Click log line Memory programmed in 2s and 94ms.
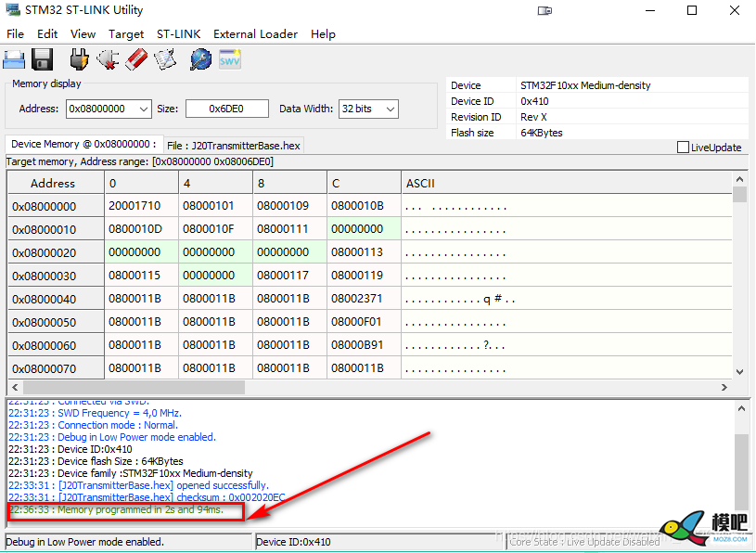The height and width of the screenshot is (553, 756). pyautogui.click(x=116, y=509)
